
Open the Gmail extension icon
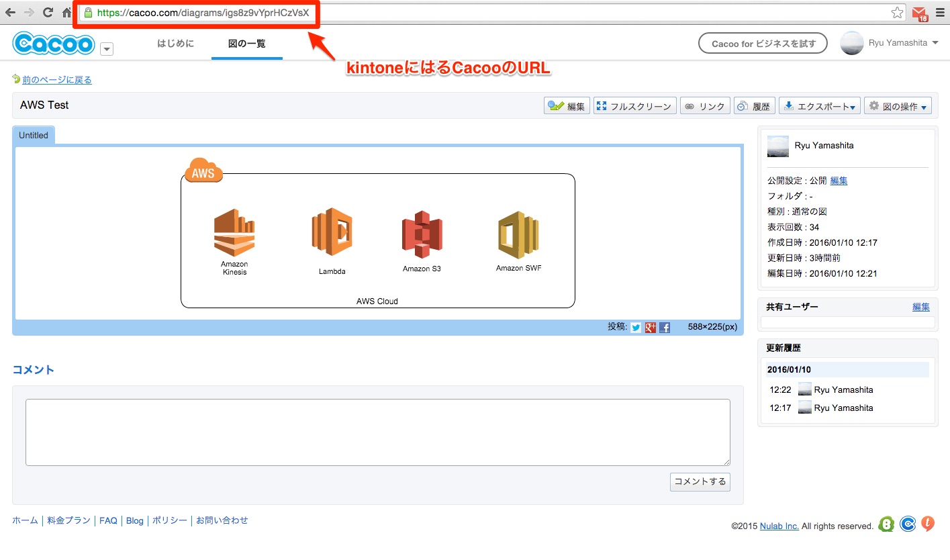tap(920, 13)
